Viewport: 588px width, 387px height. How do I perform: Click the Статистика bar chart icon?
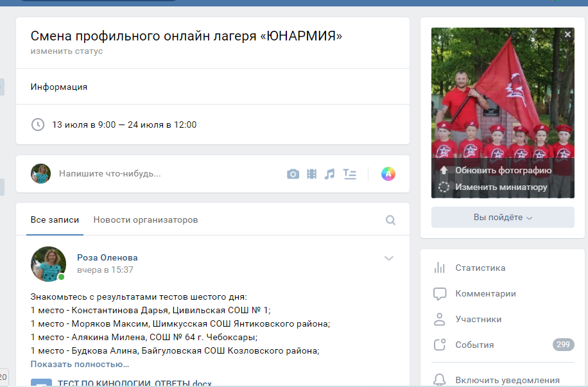[x=440, y=268]
